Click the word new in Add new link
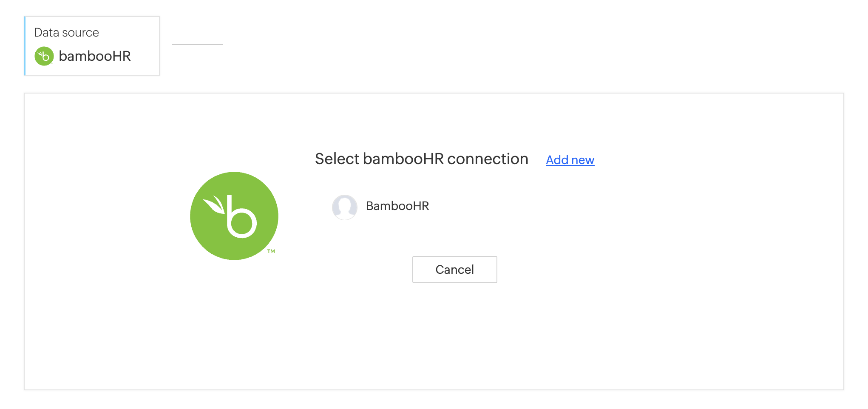This screenshot has height=409, width=868. pos(583,160)
